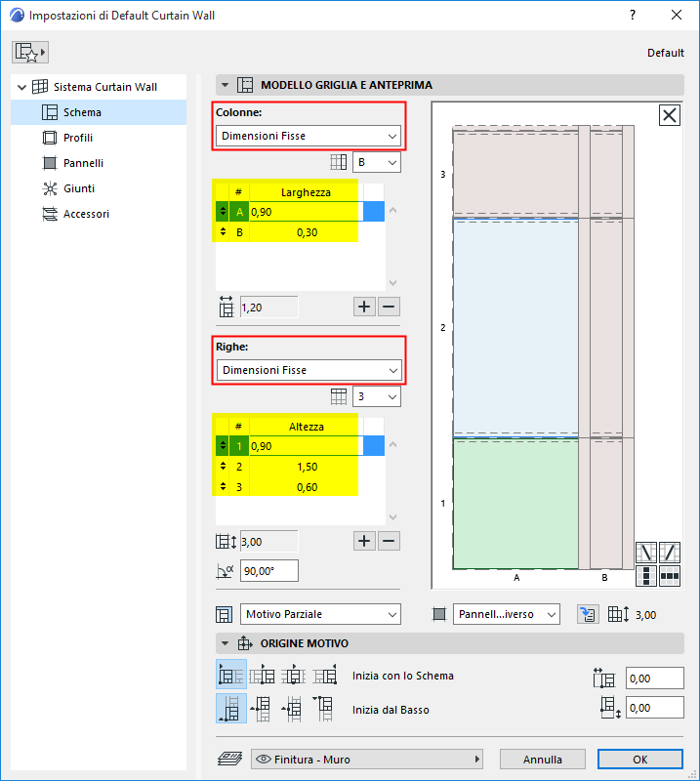Click reorder handle of column A
This screenshot has width=700, height=781.
point(223,212)
